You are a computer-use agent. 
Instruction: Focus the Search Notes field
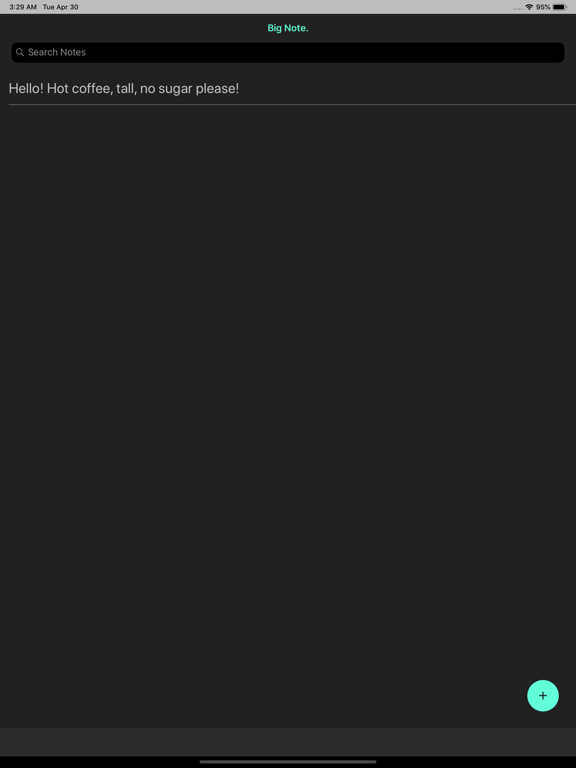point(288,52)
